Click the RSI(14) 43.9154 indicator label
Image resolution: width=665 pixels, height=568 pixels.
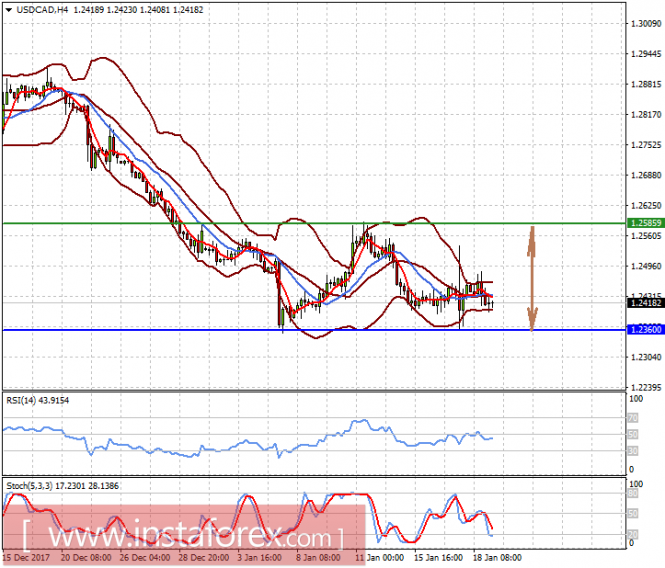(37, 400)
